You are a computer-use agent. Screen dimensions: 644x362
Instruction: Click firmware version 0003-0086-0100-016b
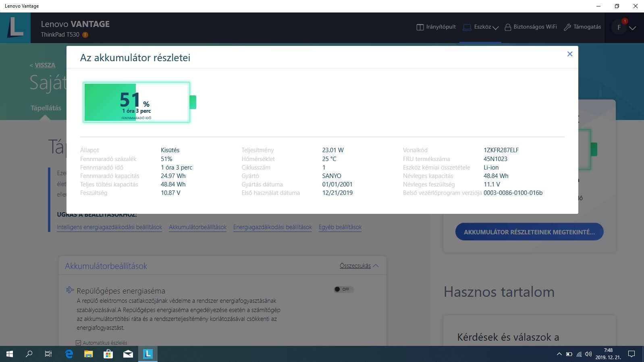(x=513, y=193)
